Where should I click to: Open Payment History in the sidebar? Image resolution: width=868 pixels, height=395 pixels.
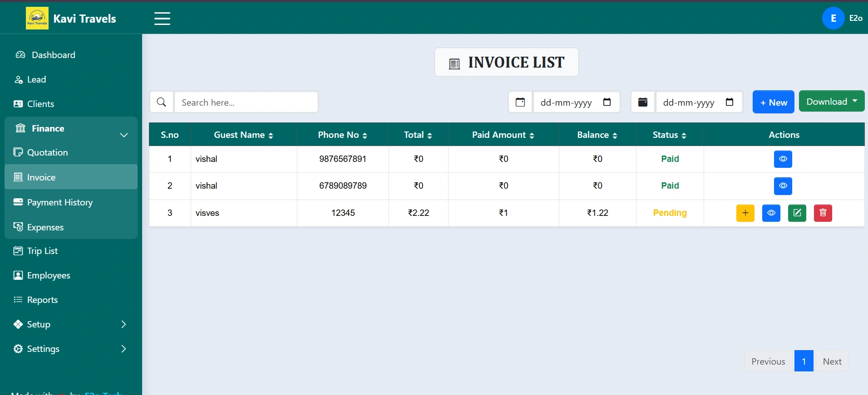tap(59, 202)
